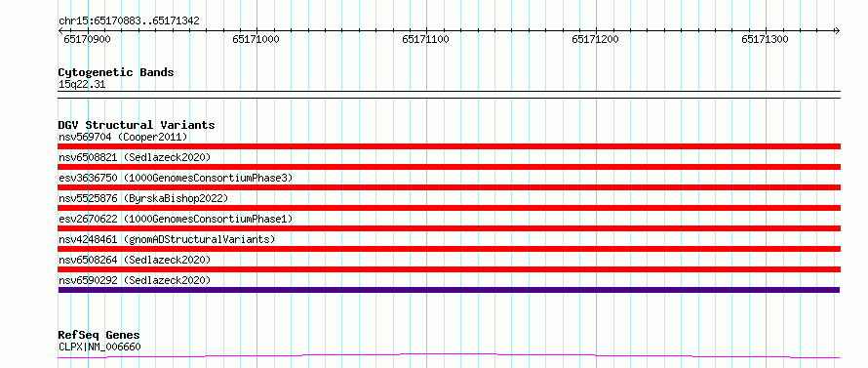Open the DGV Structural Variants track title

point(137,125)
